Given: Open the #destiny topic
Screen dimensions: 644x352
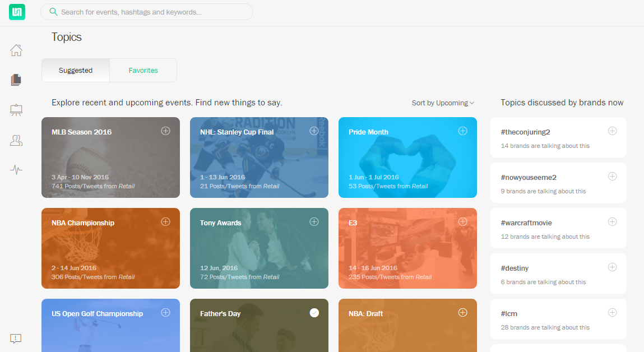Looking at the screenshot, I should point(558,274).
